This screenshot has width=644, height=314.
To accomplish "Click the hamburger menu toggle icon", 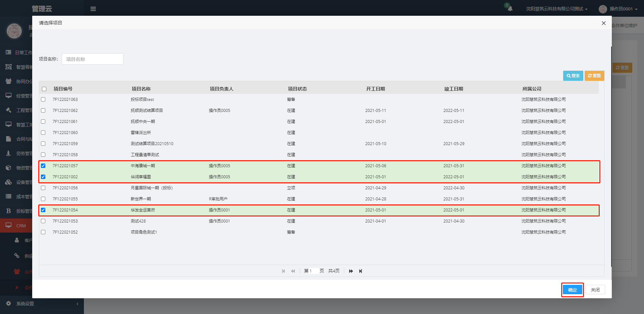I will [x=93, y=9].
